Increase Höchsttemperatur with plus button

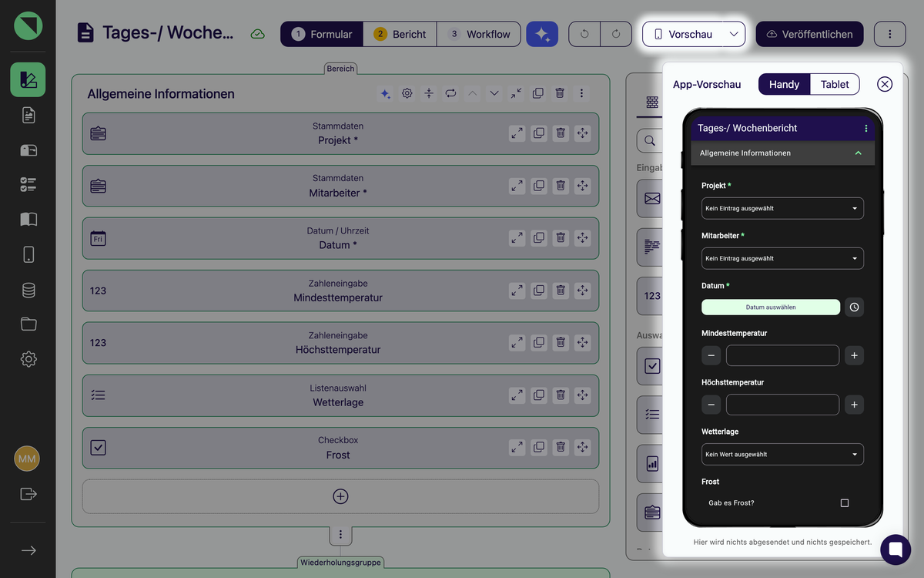click(x=854, y=405)
